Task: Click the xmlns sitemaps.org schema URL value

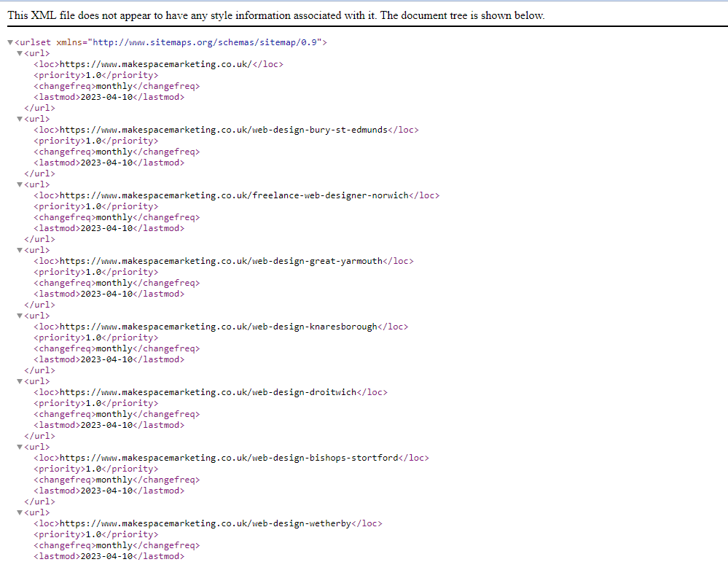Action: click(205, 42)
